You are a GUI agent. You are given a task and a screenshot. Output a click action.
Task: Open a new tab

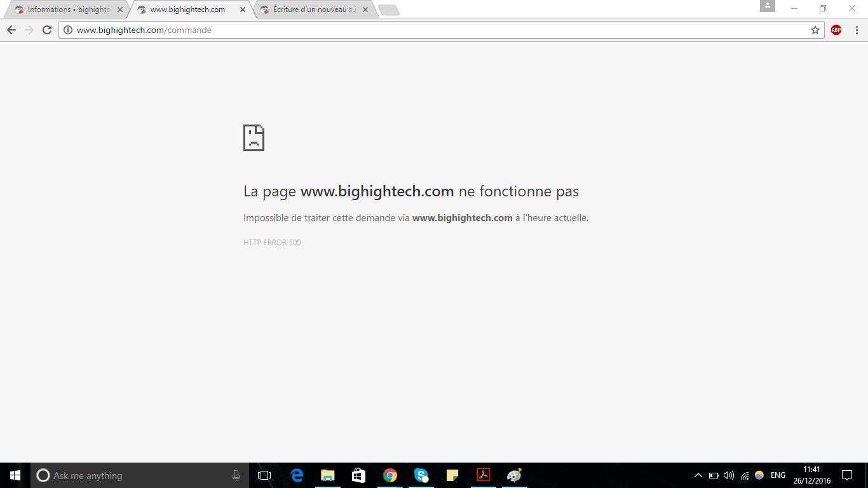point(388,10)
